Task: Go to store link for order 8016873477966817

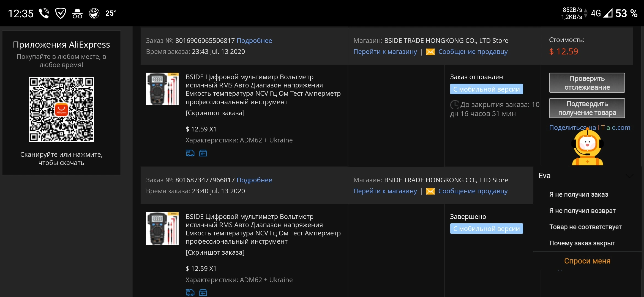Action: point(385,191)
